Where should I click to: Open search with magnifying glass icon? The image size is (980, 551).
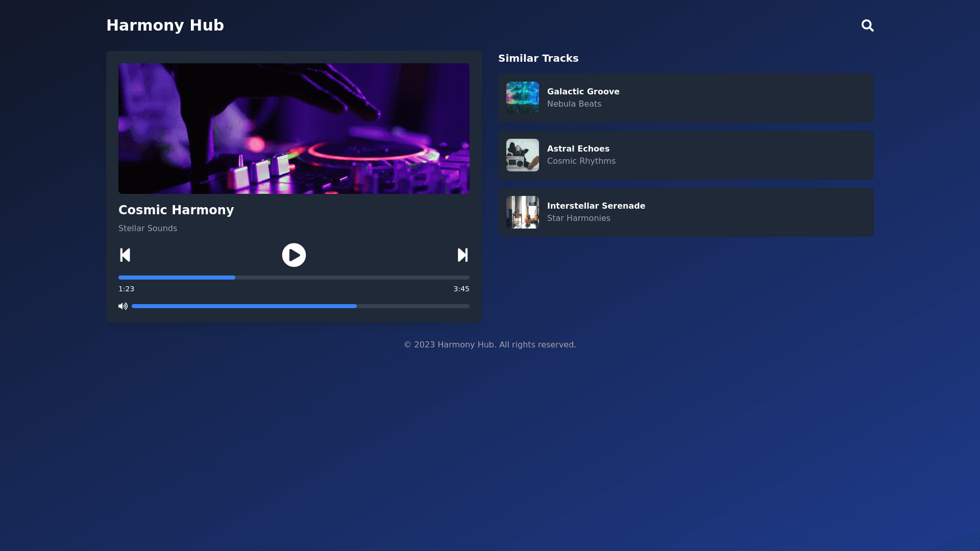click(867, 26)
